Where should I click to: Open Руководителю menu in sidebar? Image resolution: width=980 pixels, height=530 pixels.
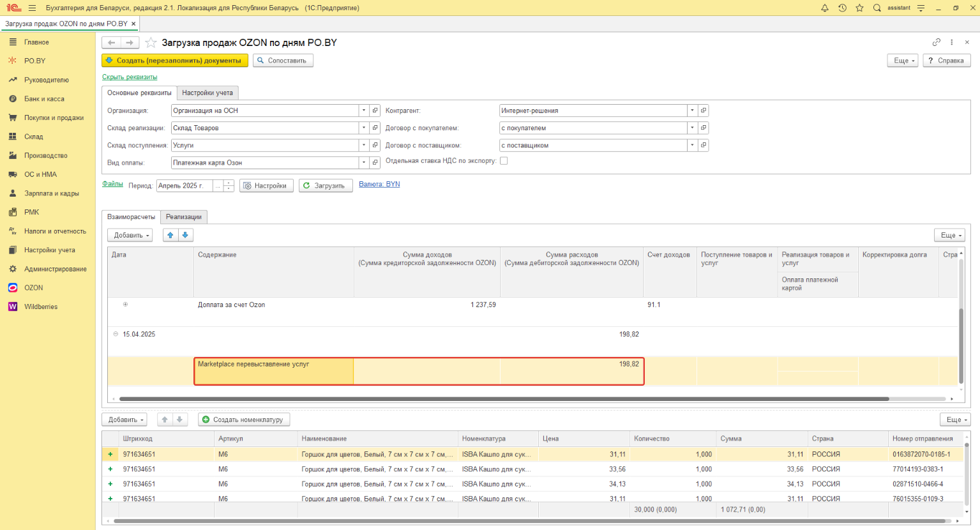46,80
